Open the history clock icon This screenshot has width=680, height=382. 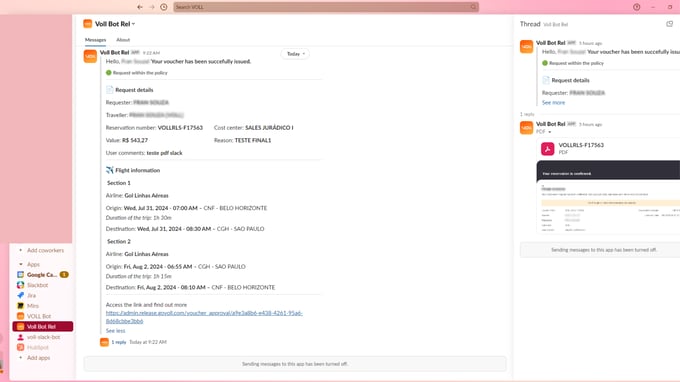164,7
